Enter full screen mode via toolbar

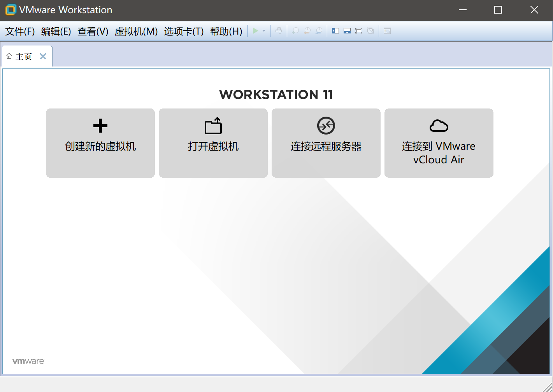pos(359,31)
